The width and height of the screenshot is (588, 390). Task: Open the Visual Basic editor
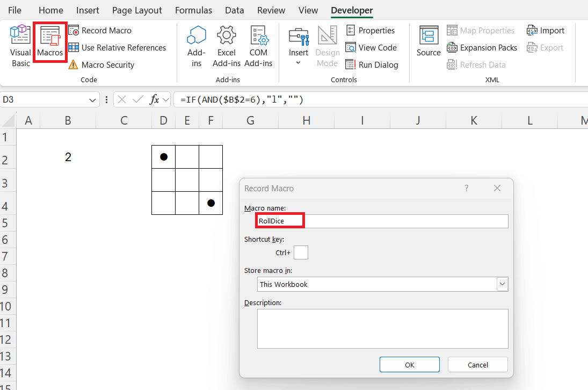20,46
